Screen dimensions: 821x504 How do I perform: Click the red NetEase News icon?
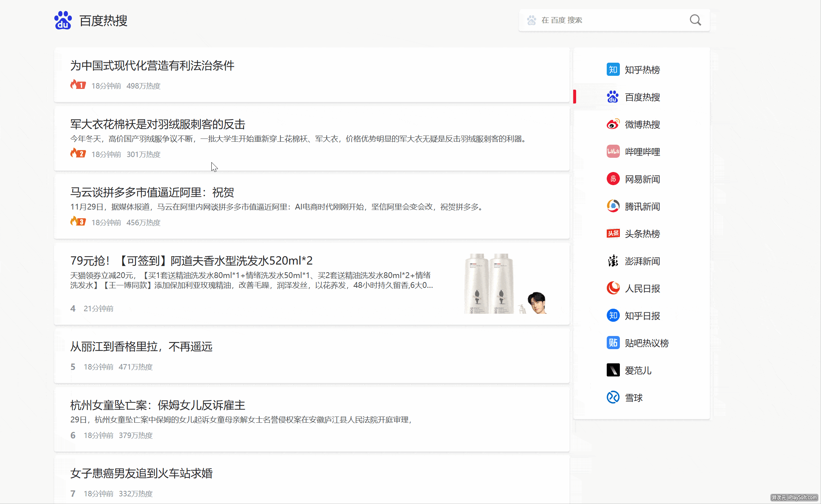pyautogui.click(x=613, y=179)
